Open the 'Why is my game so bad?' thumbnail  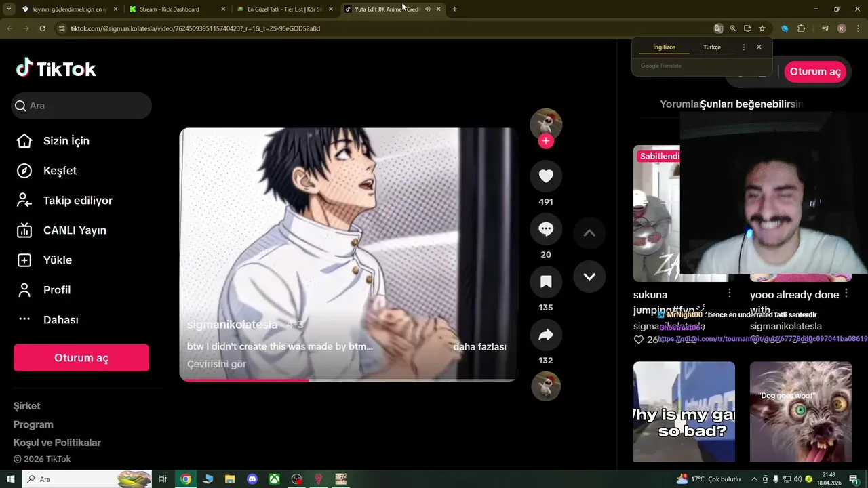[684, 411]
